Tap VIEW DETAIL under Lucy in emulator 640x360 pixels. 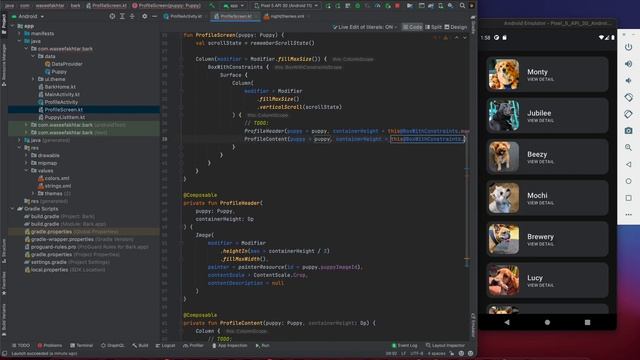click(540, 285)
